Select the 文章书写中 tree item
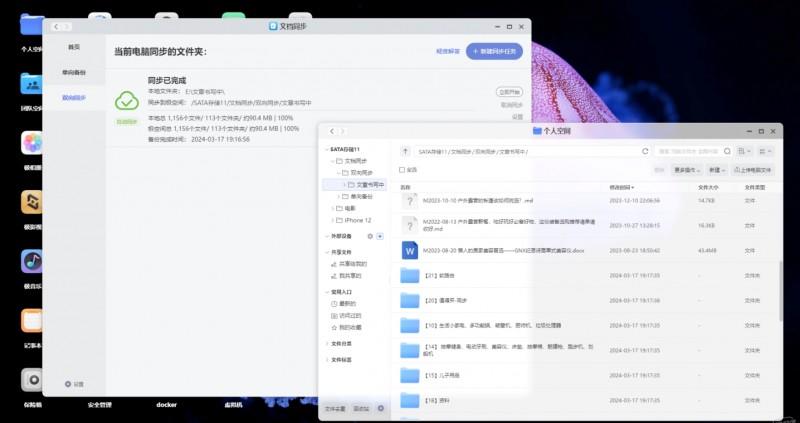The width and height of the screenshot is (800, 423). coord(355,185)
